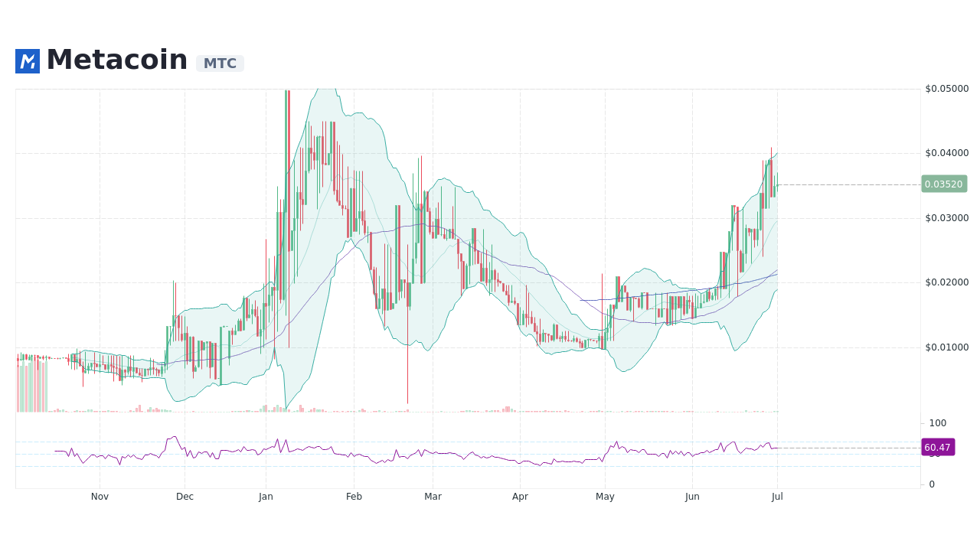This screenshot has width=980, height=551.
Task: Select the Jul label on the time axis
Action: coord(777,496)
